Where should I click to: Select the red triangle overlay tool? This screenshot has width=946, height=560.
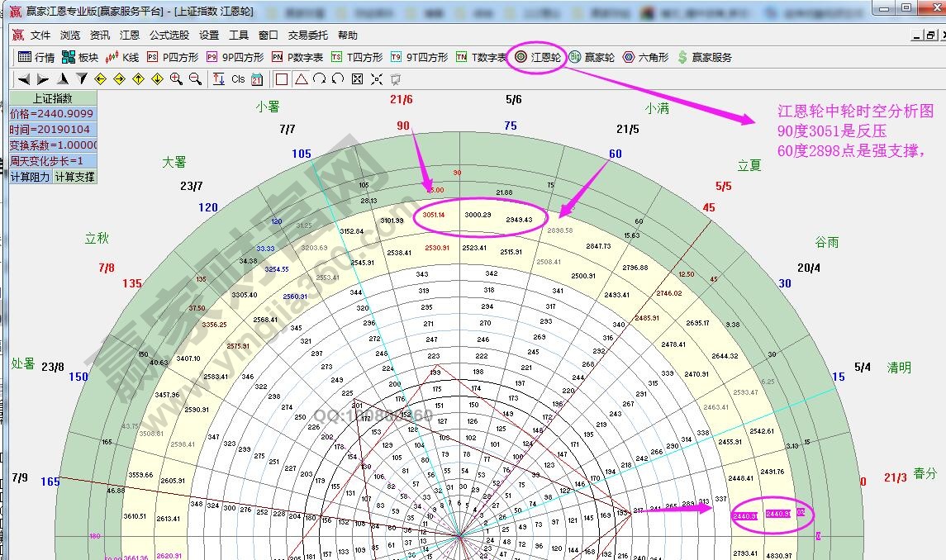click(301, 79)
